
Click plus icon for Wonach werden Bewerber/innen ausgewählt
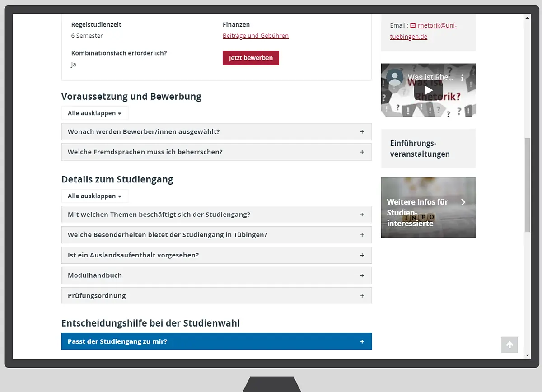click(362, 132)
